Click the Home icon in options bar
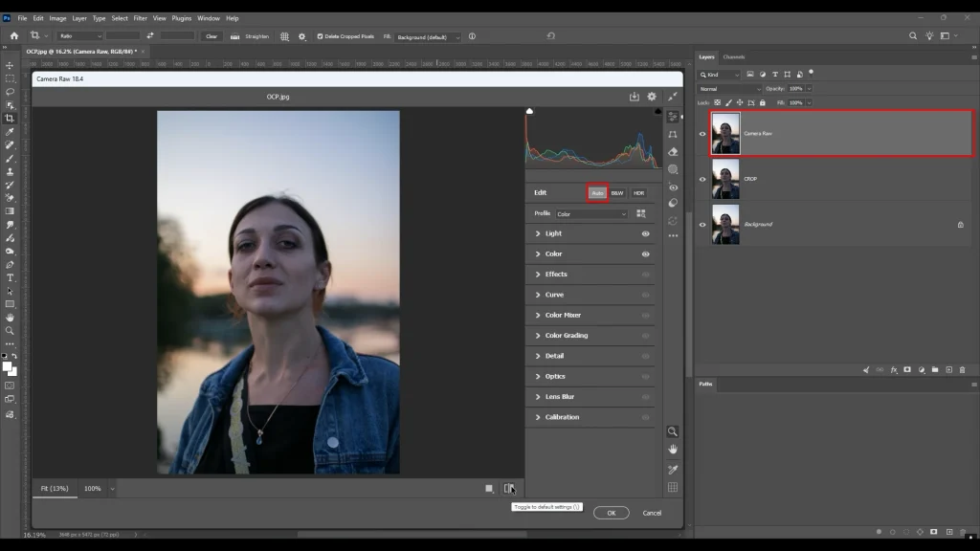The image size is (980, 551). pos(14,36)
